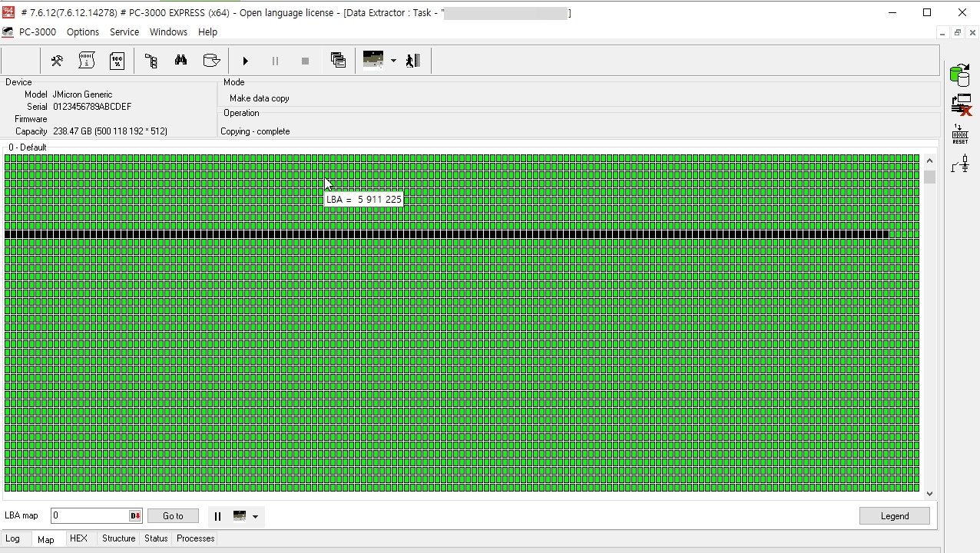
Task: Switch to the Log tab
Action: pos(13,538)
